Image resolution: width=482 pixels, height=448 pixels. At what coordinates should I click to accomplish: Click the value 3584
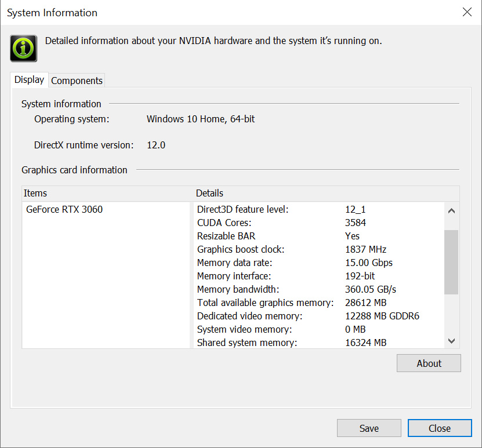click(x=356, y=223)
